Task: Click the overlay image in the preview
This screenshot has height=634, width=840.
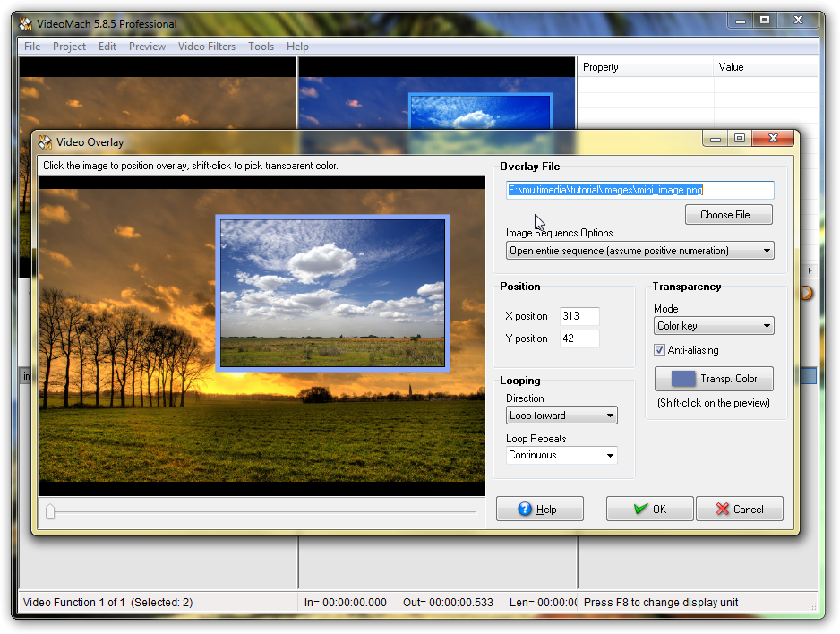Action: [332, 293]
